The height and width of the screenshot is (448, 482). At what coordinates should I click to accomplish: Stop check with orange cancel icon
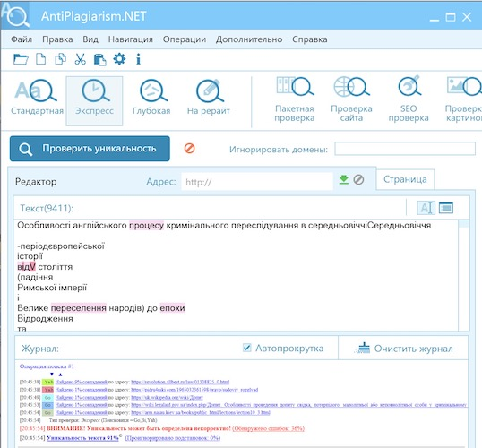point(189,149)
